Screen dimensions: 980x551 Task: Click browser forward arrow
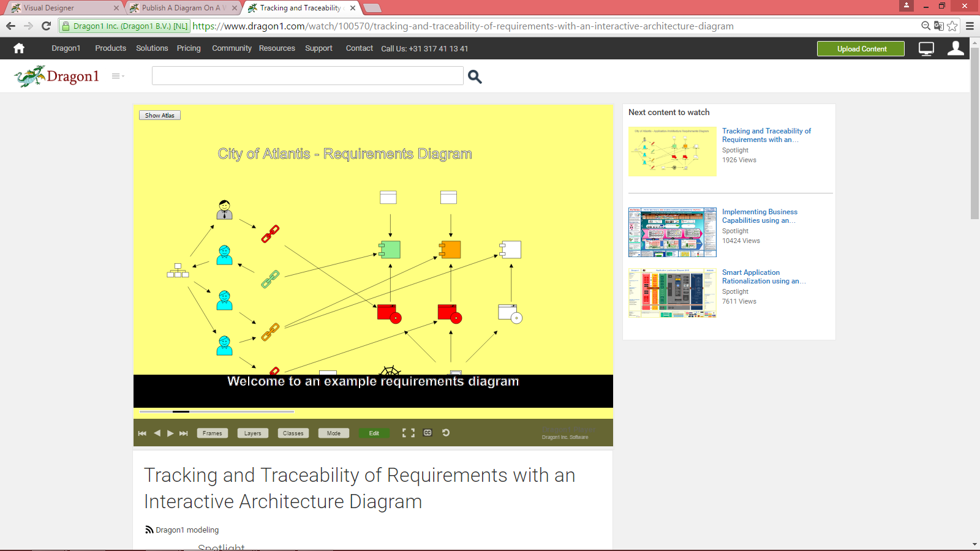coord(28,26)
